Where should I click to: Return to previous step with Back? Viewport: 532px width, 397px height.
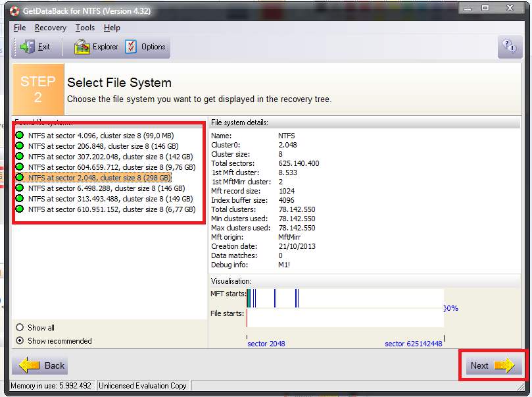click(40, 365)
